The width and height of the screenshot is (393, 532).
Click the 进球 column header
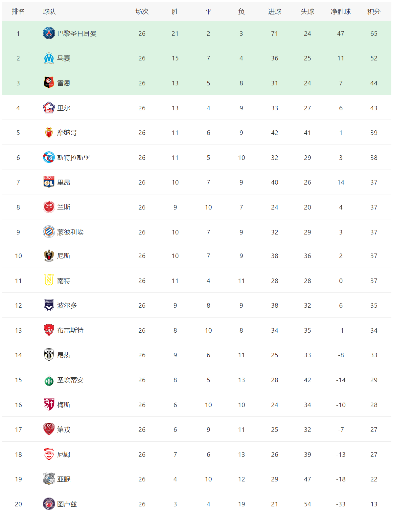pos(274,11)
